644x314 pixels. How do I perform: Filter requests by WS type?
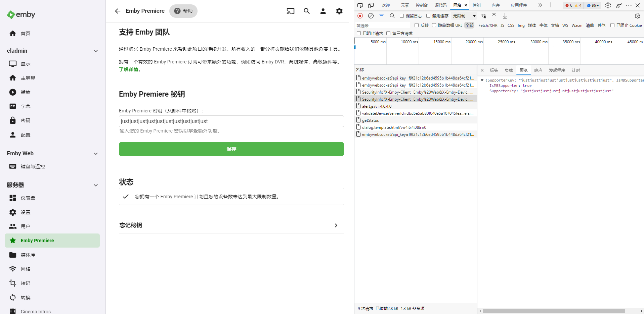click(565, 25)
